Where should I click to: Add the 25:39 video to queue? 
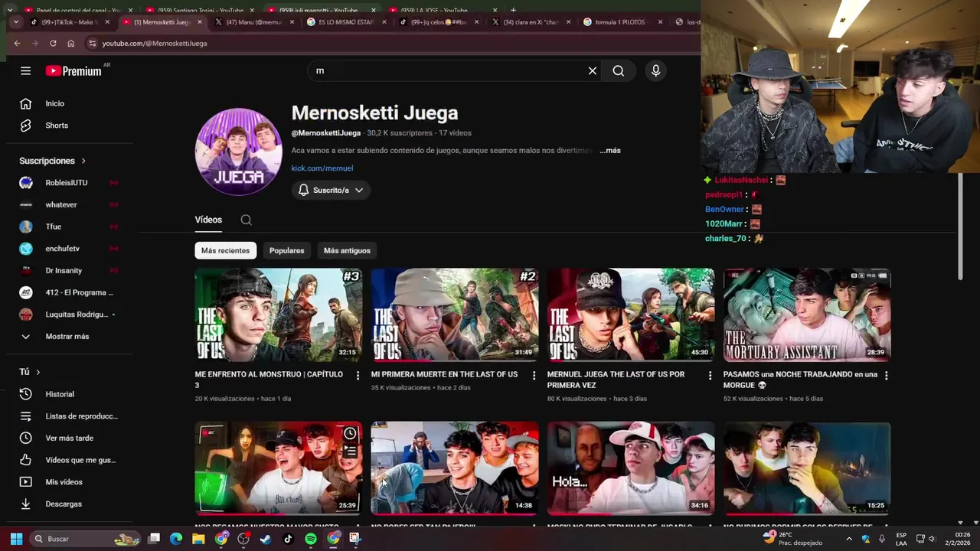click(x=350, y=451)
